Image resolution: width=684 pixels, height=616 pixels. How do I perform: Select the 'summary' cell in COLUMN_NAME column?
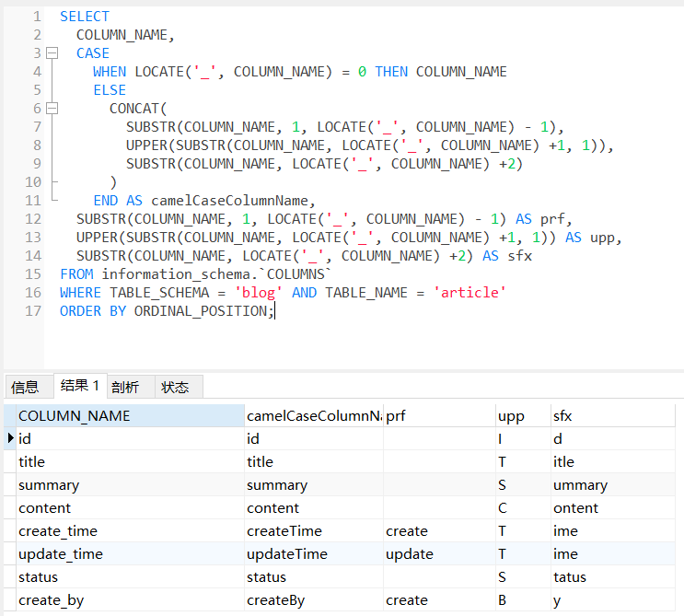[x=130, y=485]
